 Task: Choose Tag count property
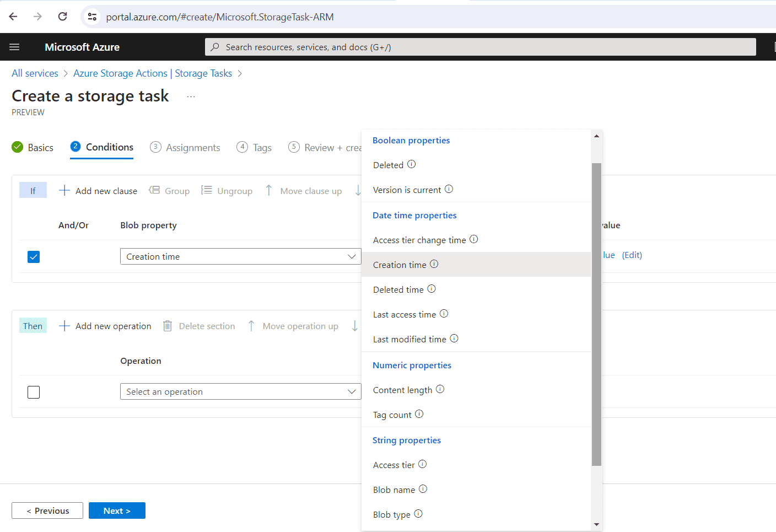click(x=476, y=415)
